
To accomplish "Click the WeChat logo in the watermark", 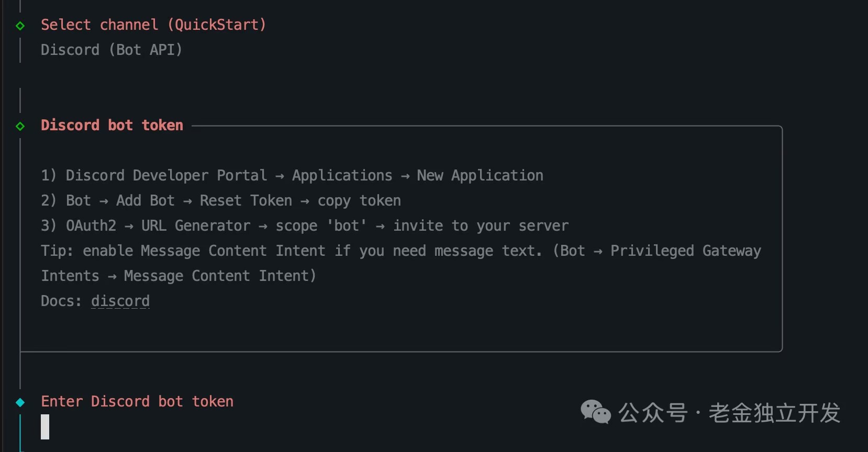I will tap(595, 412).
